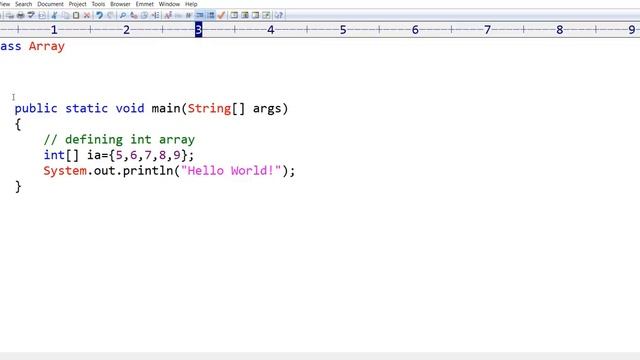This screenshot has height=360, width=640.
Task: Click the Full Screen icon
Action: 266,16
